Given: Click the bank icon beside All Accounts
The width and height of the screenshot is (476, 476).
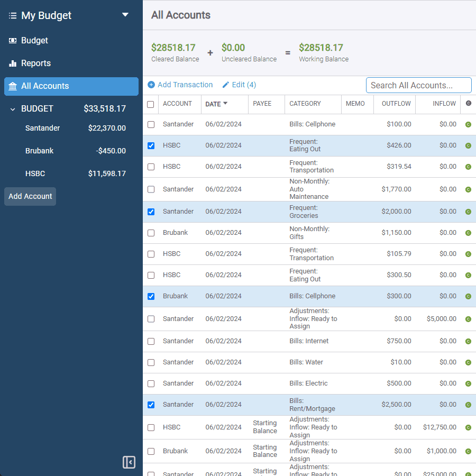Looking at the screenshot, I should [x=13, y=86].
